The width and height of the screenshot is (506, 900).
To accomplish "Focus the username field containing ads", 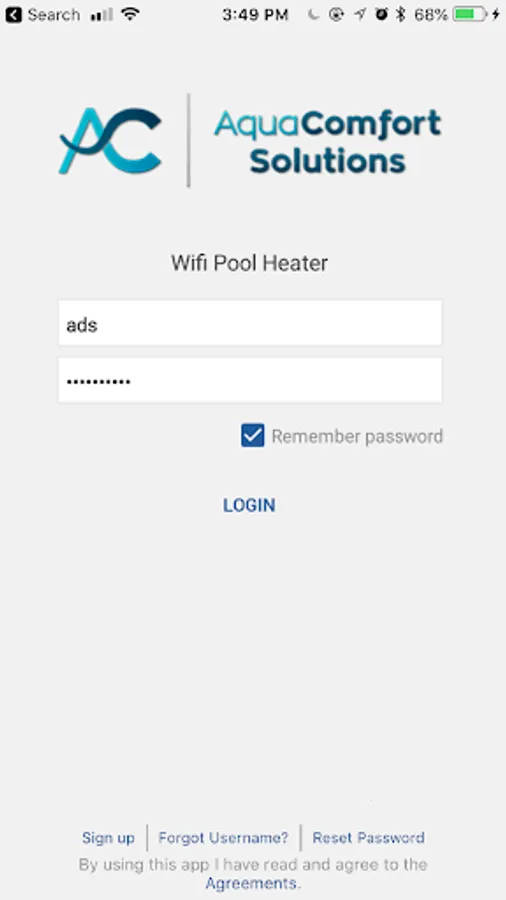I will pyautogui.click(x=250, y=323).
